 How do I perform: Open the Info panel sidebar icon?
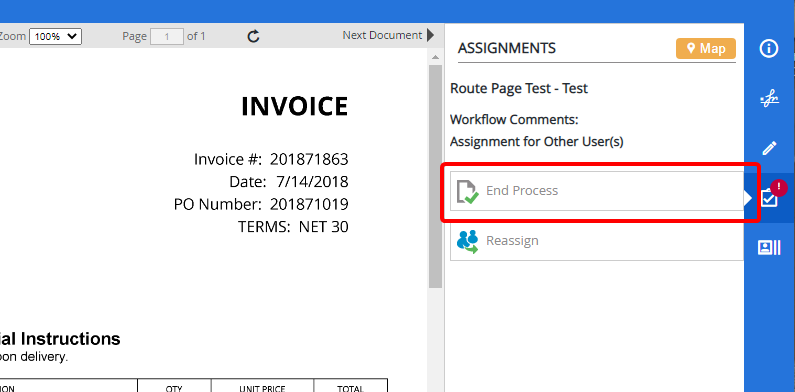(x=769, y=49)
